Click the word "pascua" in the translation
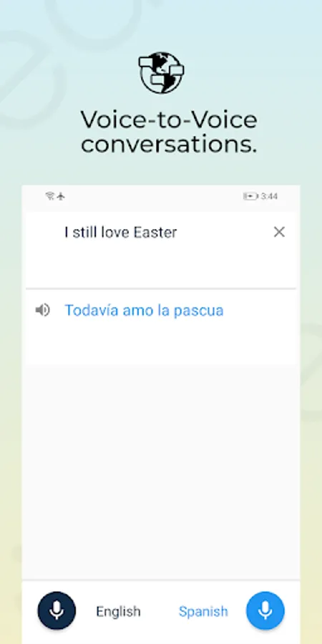Viewport: 322px width, 644px height. tap(199, 311)
